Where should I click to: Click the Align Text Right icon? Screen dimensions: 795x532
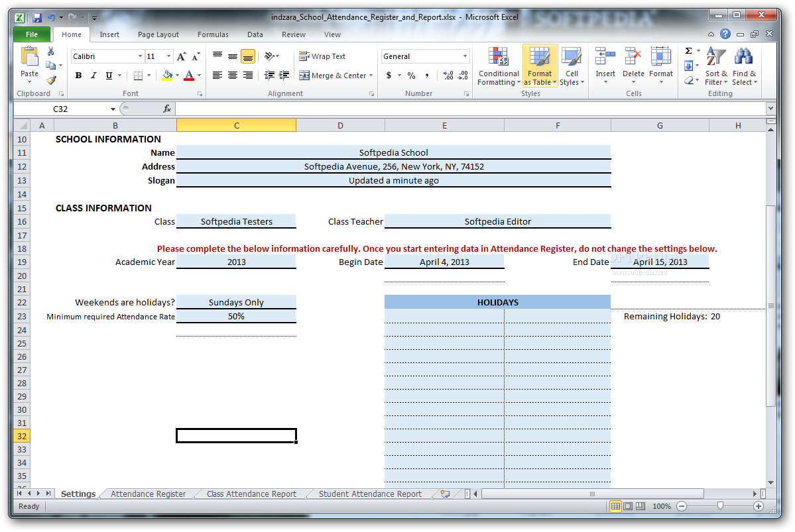click(x=248, y=76)
